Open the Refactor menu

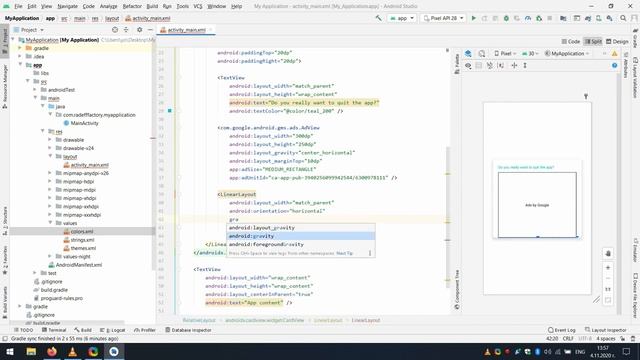point(132,6)
